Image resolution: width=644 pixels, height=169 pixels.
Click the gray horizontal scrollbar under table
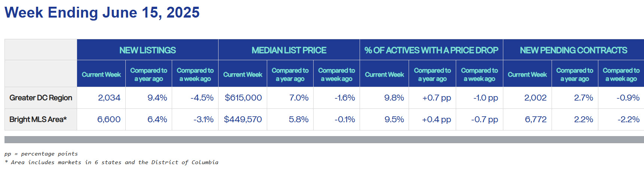click(x=324, y=139)
